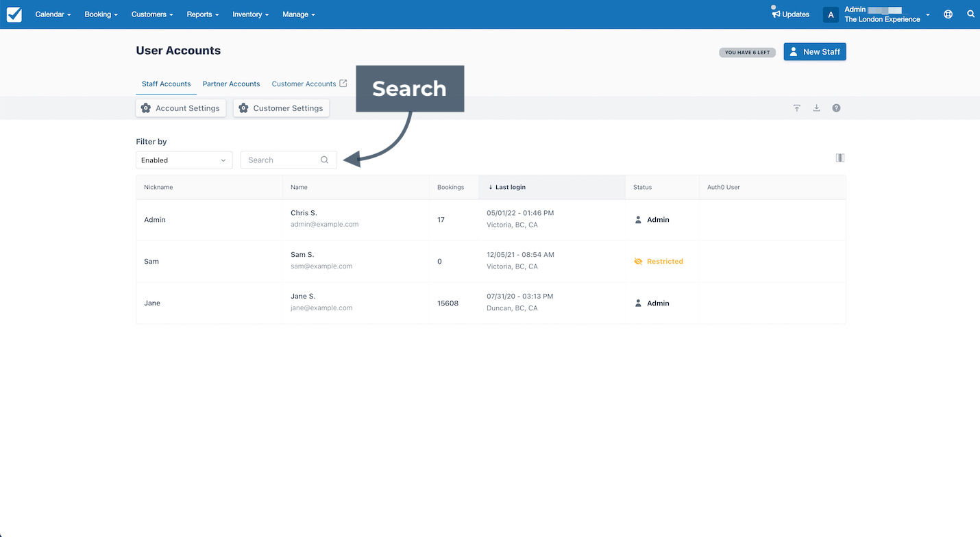
Task: Expand the Customers menu
Action: pyautogui.click(x=152, y=14)
